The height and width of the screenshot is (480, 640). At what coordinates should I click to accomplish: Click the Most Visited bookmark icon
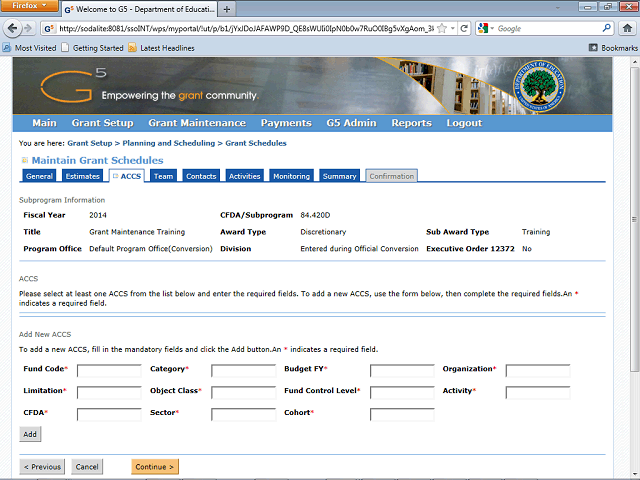[x=7, y=48]
